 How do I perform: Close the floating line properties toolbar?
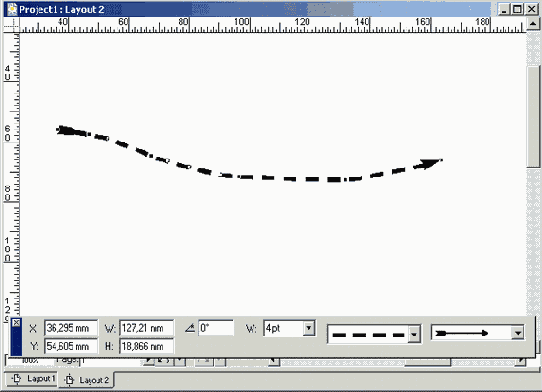tap(16, 323)
